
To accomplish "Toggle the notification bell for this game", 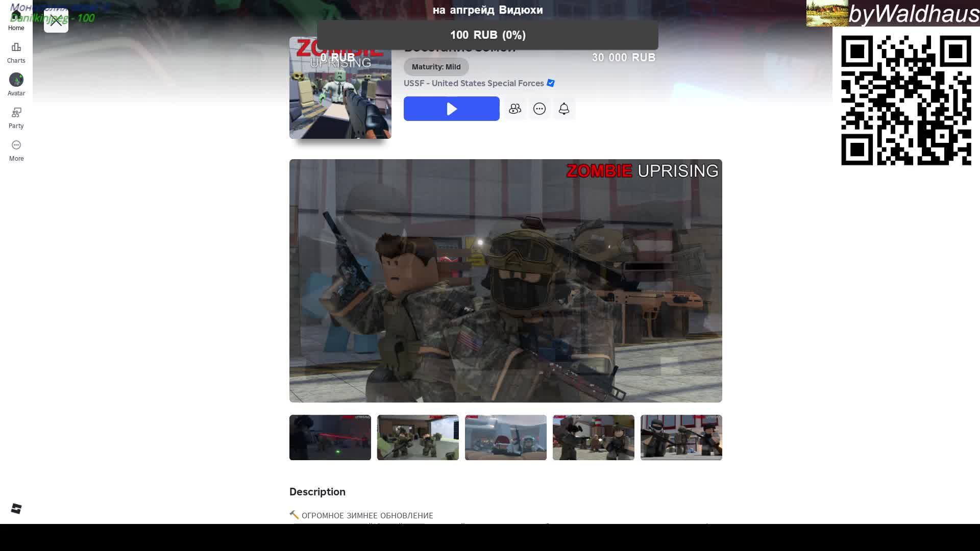I will pyautogui.click(x=564, y=109).
